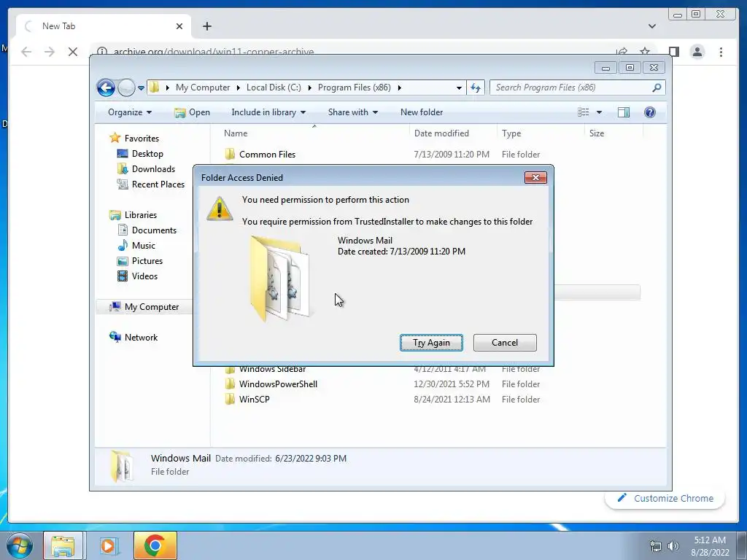The image size is (747, 560).
Task: Close the Folder Access Denied dialog
Action: coord(535,178)
